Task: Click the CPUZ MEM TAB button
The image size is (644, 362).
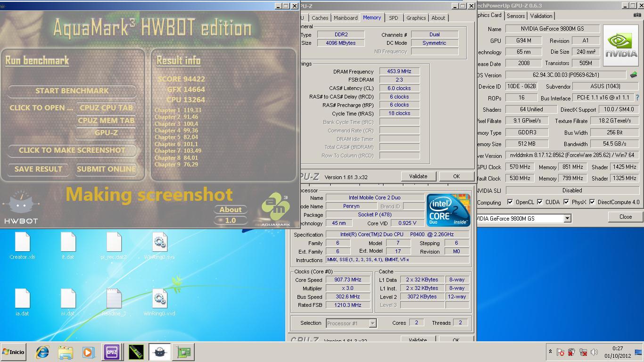Action: coord(106,120)
